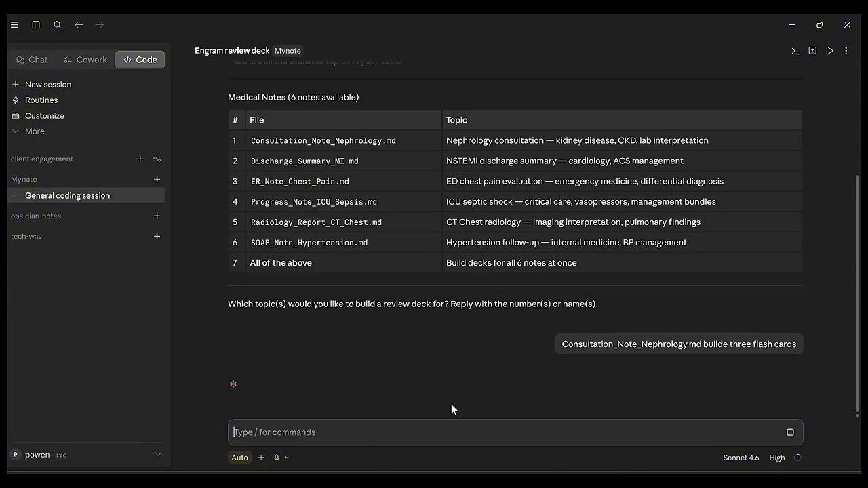Open General coding session

[x=87, y=195]
